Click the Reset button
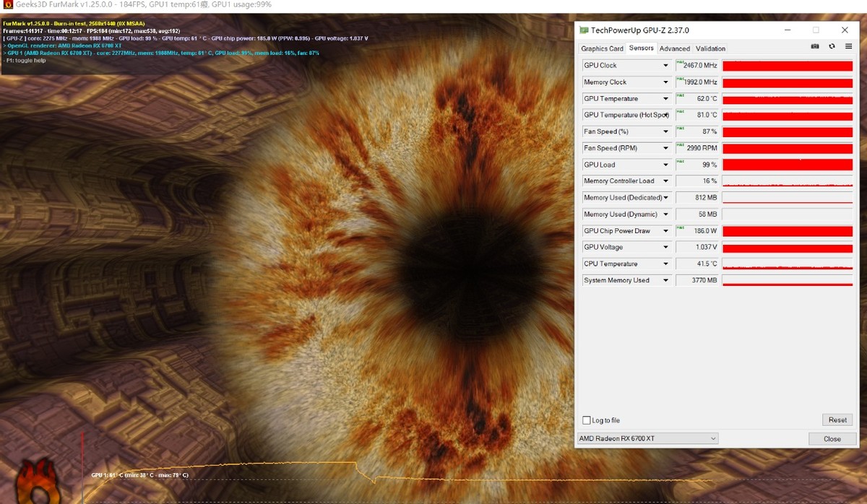The image size is (867, 504). [837, 420]
